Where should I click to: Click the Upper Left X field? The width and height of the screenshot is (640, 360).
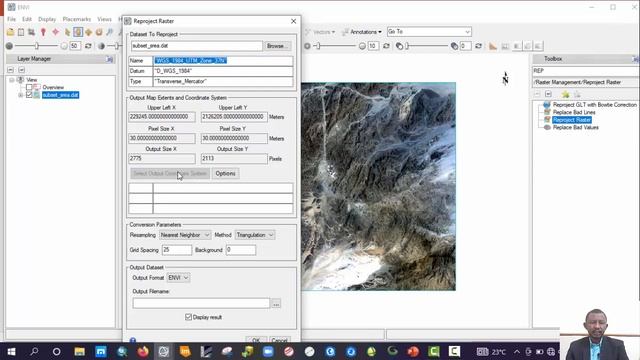click(x=162, y=117)
